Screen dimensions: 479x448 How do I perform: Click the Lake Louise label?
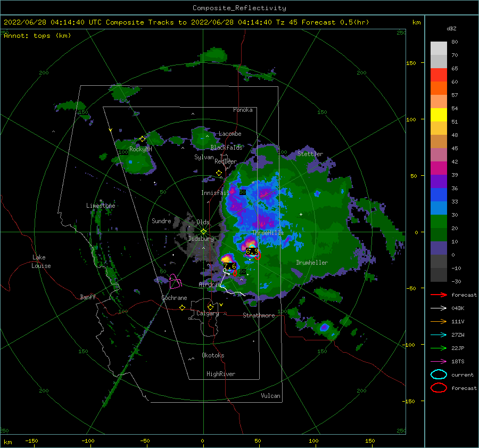(x=42, y=262)
